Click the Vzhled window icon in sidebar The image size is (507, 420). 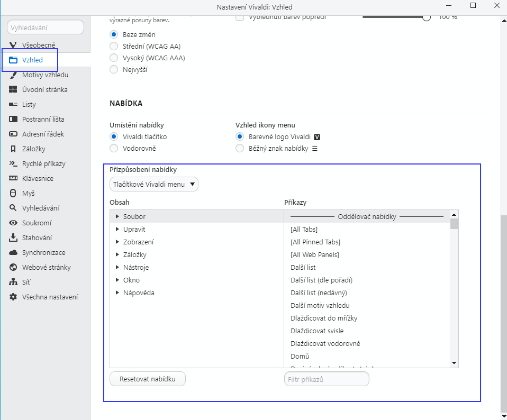13,60
